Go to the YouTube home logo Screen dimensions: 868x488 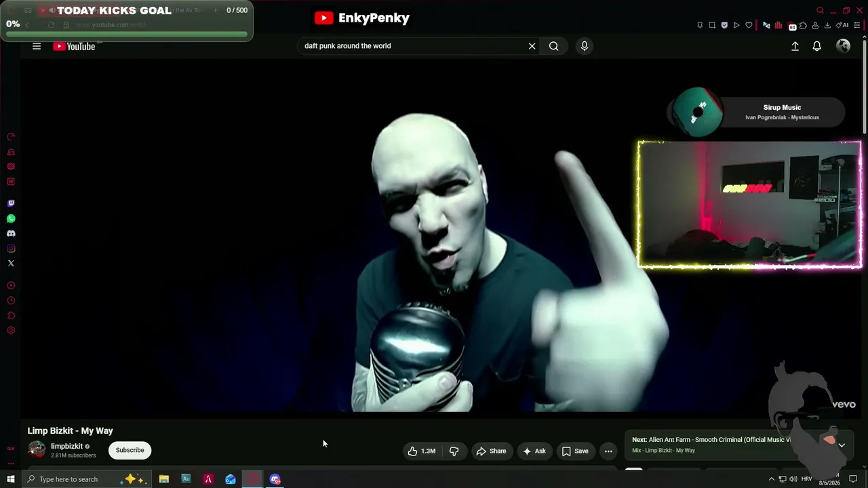click(74, 46)
